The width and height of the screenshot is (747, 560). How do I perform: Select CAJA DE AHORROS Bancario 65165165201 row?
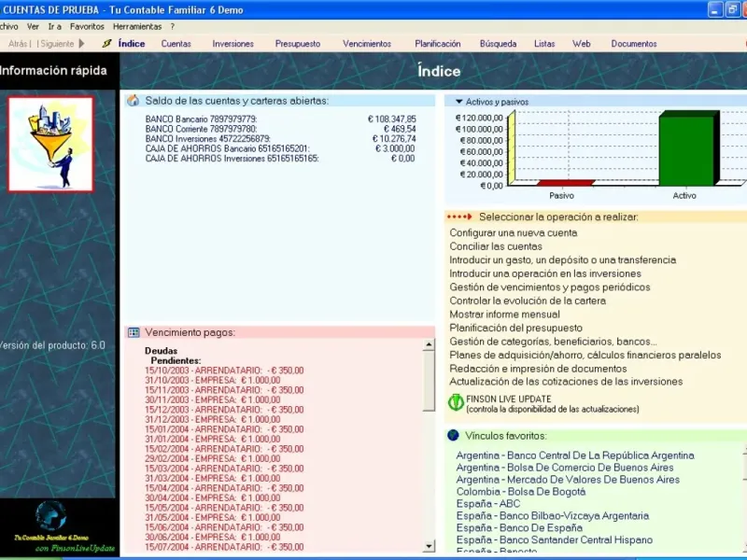280,148
